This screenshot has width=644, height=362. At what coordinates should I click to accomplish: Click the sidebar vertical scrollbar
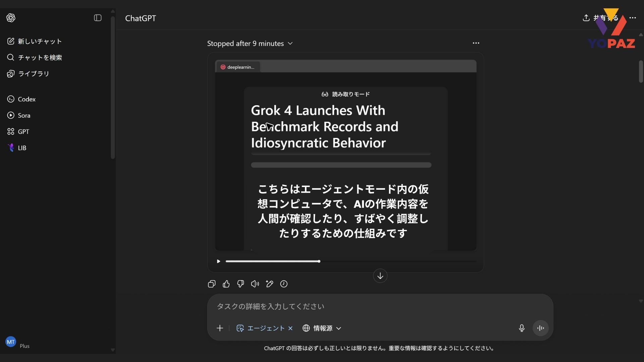pyautogui.click(x=113, y=87)
